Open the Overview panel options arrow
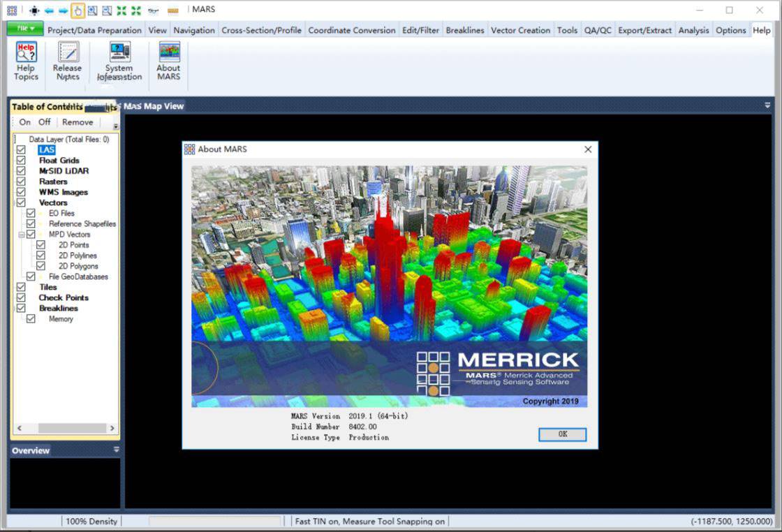Screen dimensions: 782x532 [x=116, y=450]
